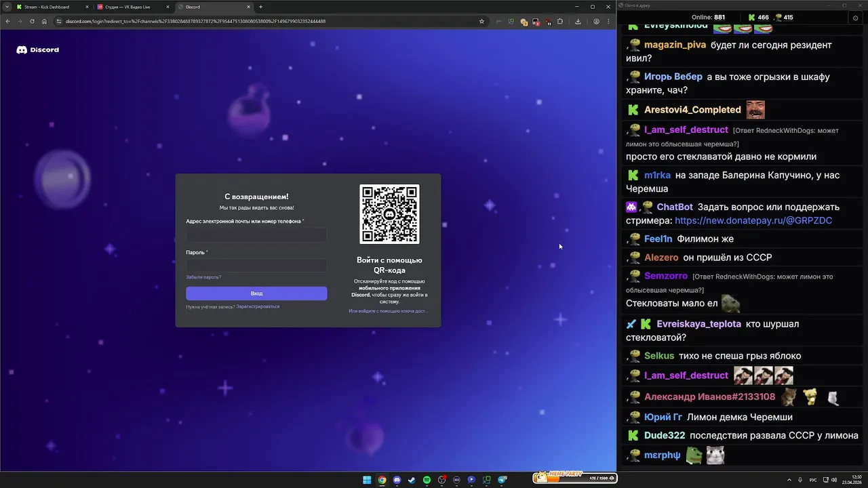Open the browser profile avatar
Image resolution: width=868 pixels, height=488 pixels.
tap(596, 21)
